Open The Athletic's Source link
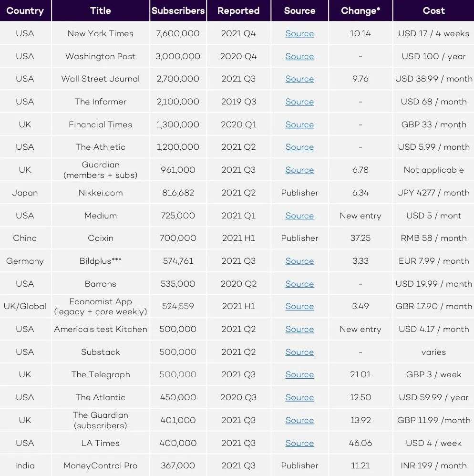Screen dimensions: 474x476 click(299, 147)
